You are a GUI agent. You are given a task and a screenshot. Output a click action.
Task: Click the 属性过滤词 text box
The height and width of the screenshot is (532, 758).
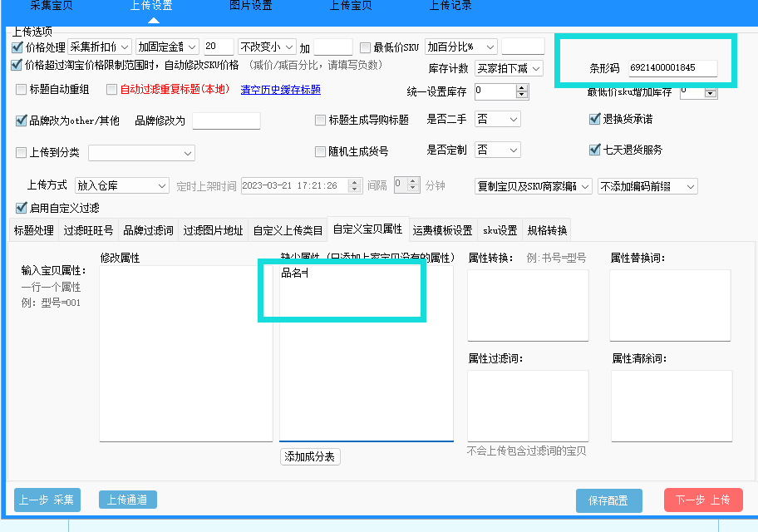click(528, 406)
